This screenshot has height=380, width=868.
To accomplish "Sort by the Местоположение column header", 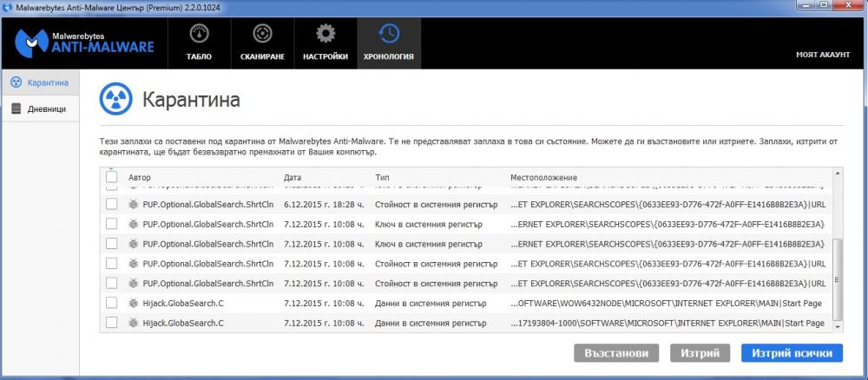I will click(x=543, y=178).
